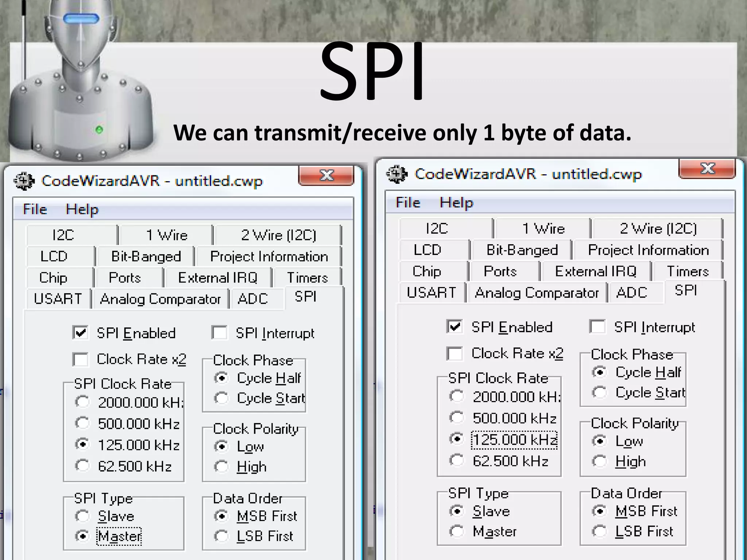
Task: Select 62.500 kHz clock rate in right window
Action: click(x=457, y=460)
